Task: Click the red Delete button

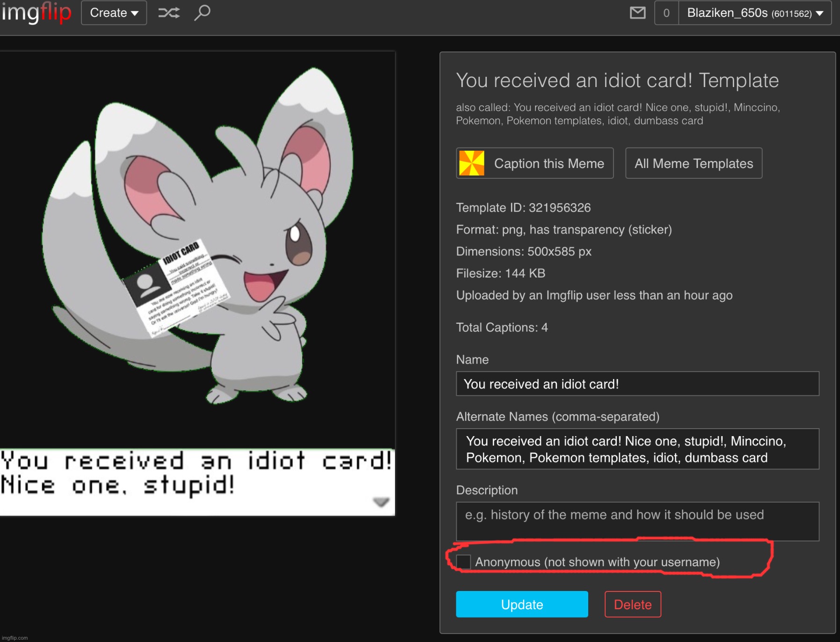Action: click(633, 604)
